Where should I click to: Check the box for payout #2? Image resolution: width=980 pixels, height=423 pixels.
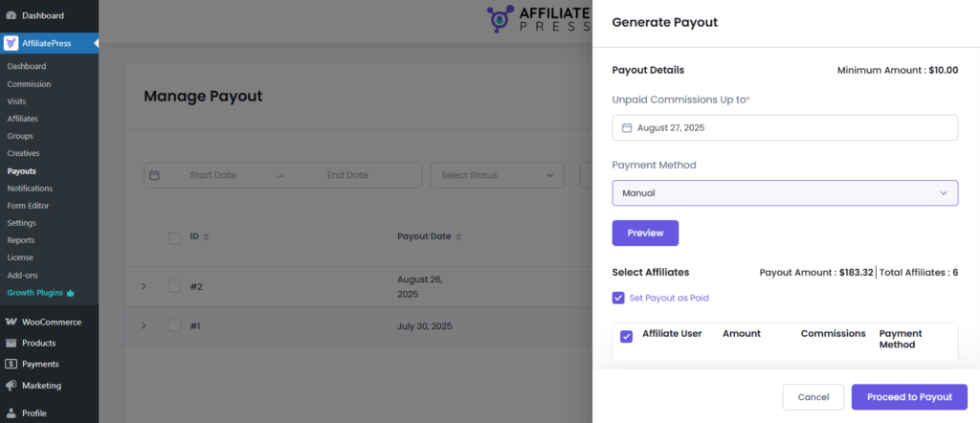point(175,286)
